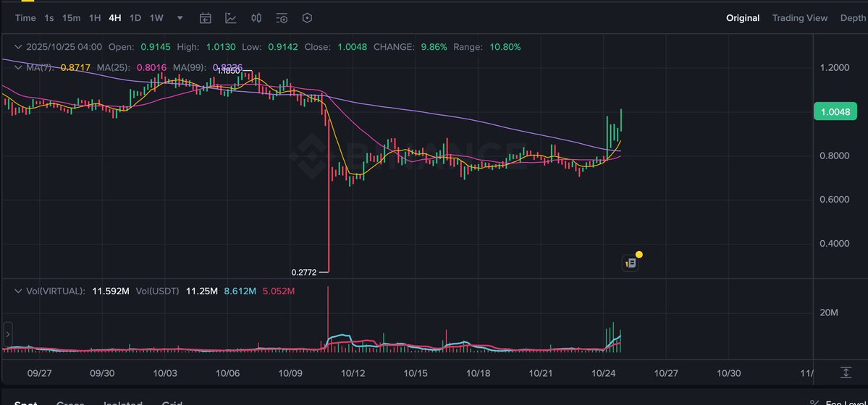
Task: Open chart display settings list icon
Action: point(282,18)
